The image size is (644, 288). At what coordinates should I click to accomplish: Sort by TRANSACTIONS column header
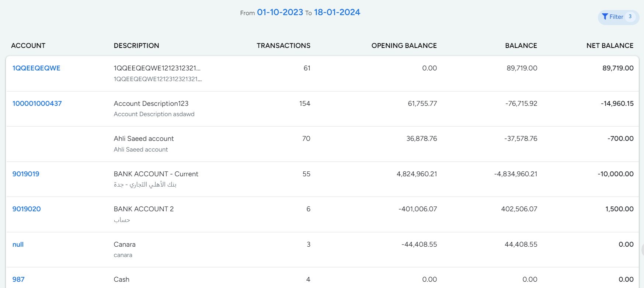283,46
